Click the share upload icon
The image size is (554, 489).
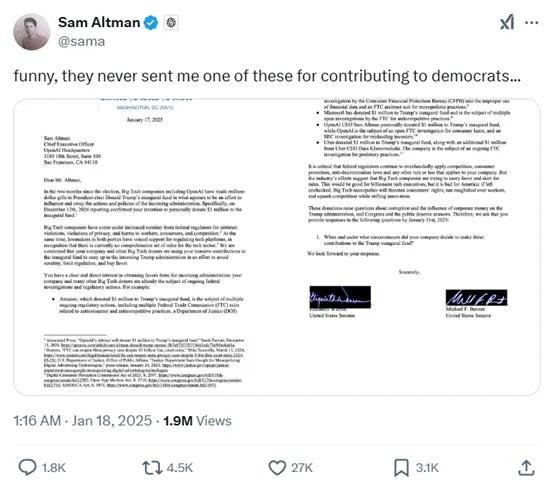point(526,467)
